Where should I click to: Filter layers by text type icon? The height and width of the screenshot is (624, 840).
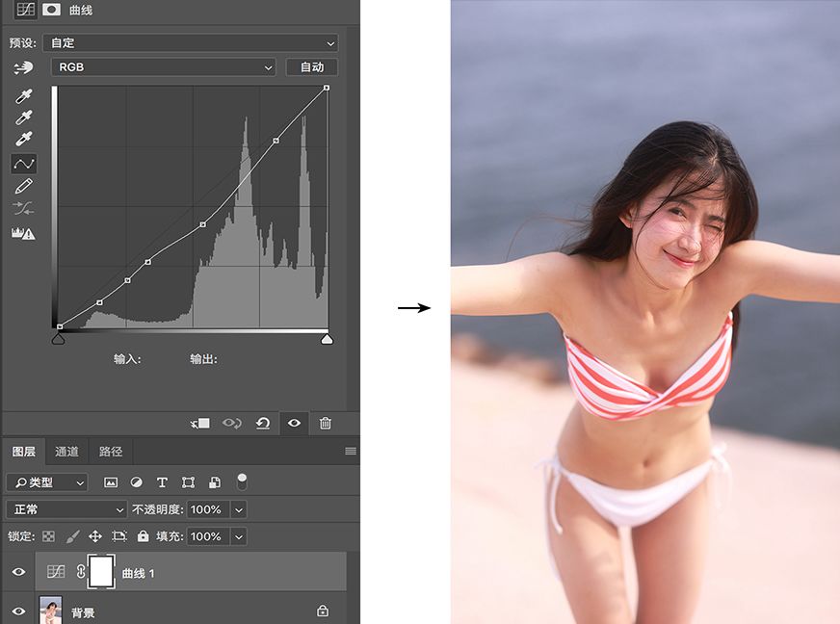162,482
